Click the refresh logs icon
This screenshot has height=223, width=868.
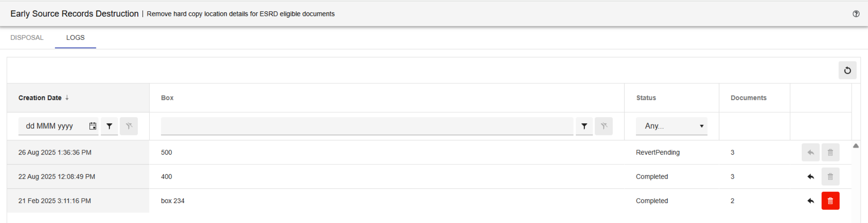847,70
